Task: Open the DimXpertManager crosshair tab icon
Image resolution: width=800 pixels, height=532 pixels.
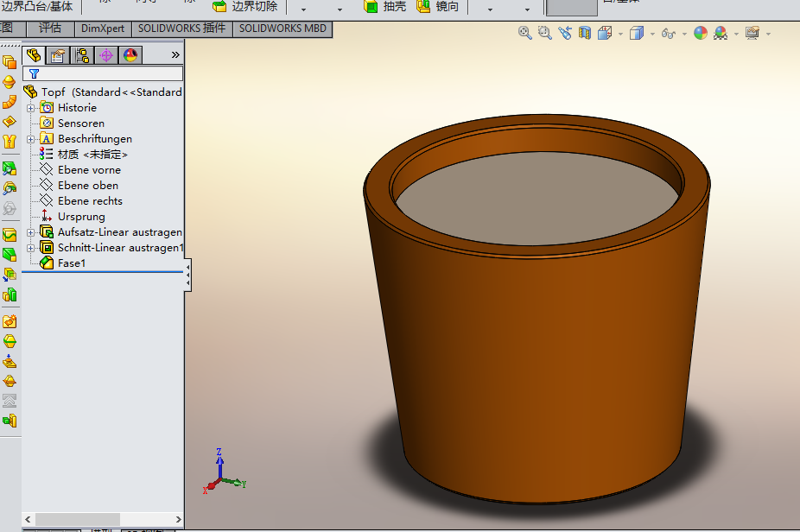Action: point(106,55)
